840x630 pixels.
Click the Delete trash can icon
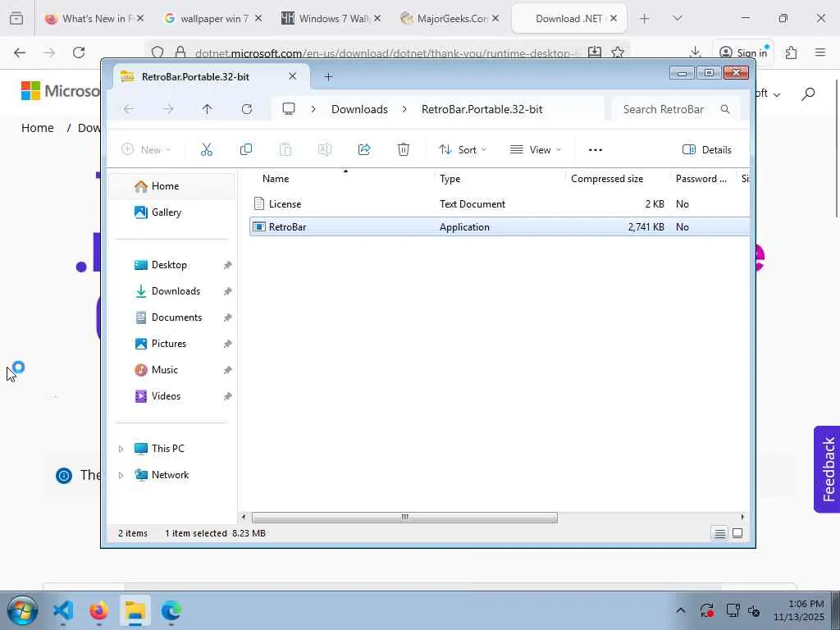404,150
